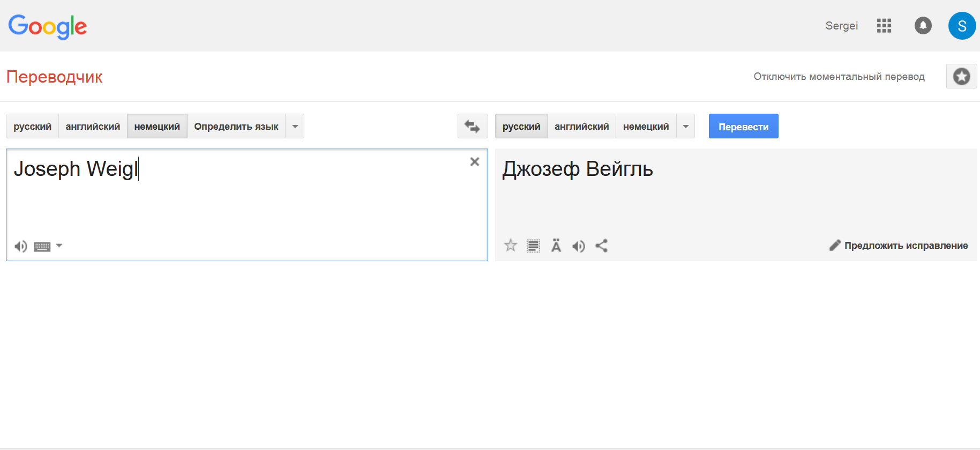Screen dimensions: 980x450
Task: Toggle the virtual keyboard input tool
Action: click(42, 246)
